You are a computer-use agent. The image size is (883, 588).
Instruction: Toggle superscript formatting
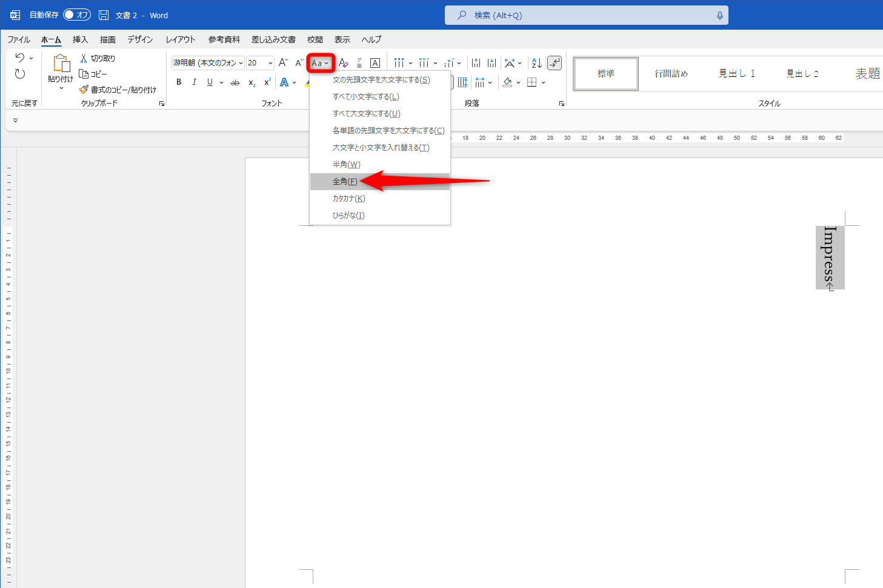click(x=267, y=82)
